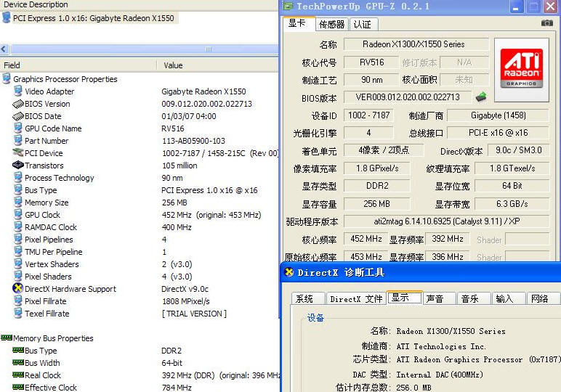
Task: Click the PCI Device card icon
Action: (x=18, y=152)
